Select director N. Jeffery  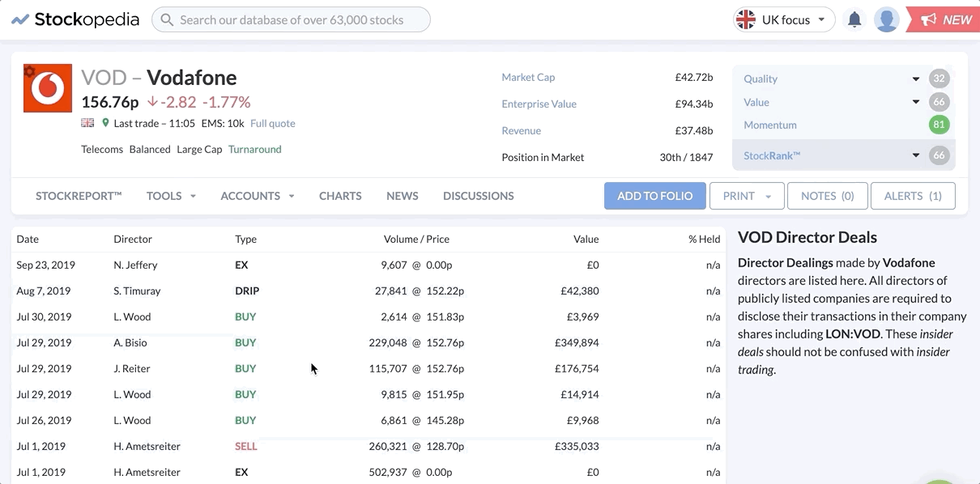135,265
